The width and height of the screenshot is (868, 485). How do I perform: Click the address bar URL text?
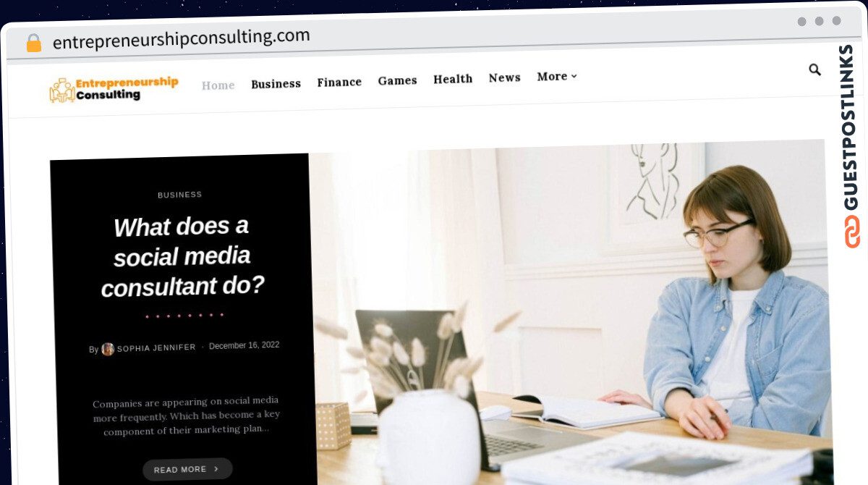click(182, 38)
